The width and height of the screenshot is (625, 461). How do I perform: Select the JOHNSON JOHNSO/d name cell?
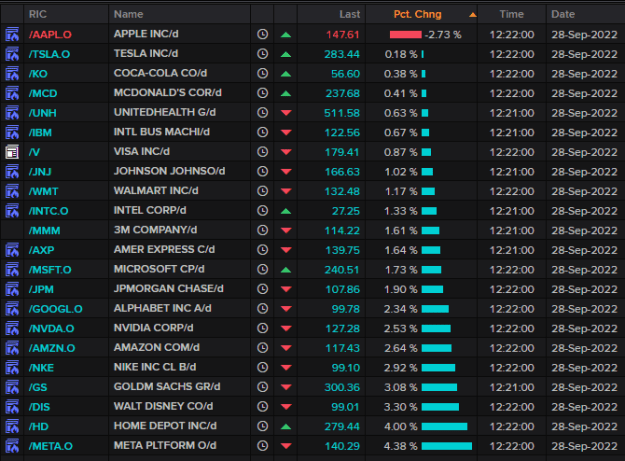click(x=169, y=171)
